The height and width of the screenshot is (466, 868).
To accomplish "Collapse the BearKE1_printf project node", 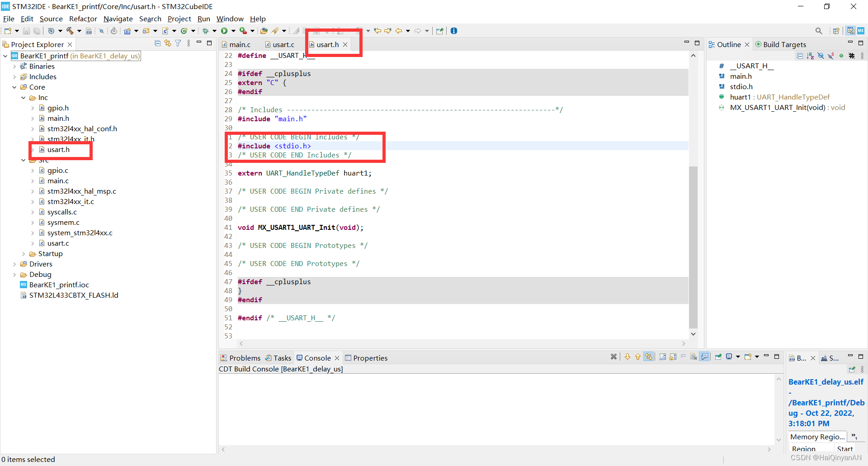I will tap(5, 56).
